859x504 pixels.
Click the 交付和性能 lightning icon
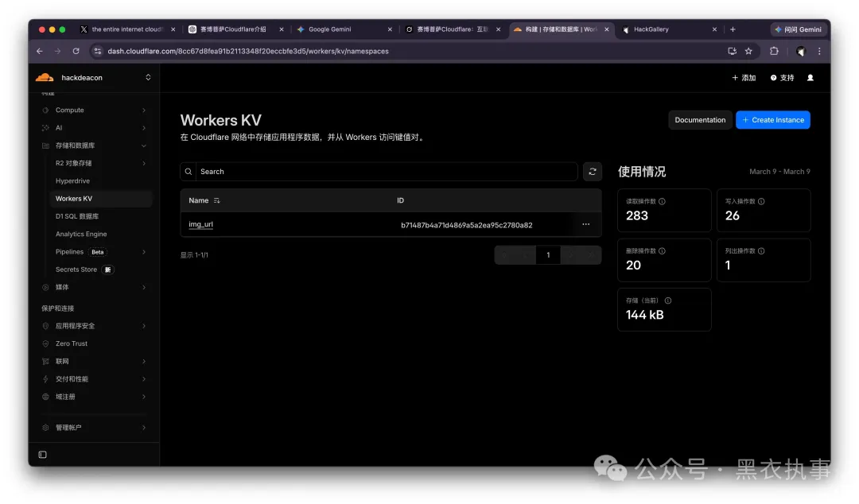[45, 379]
